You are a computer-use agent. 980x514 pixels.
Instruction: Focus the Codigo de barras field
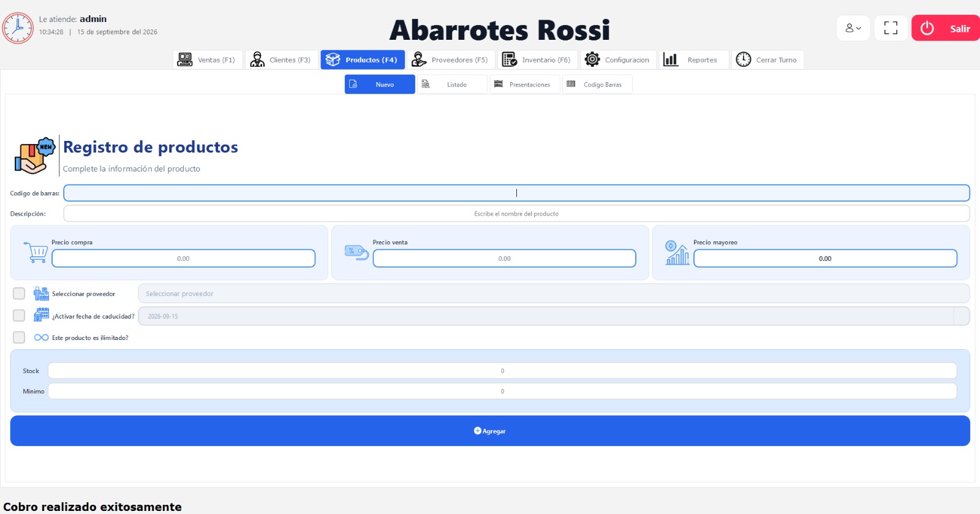(516, 193)
